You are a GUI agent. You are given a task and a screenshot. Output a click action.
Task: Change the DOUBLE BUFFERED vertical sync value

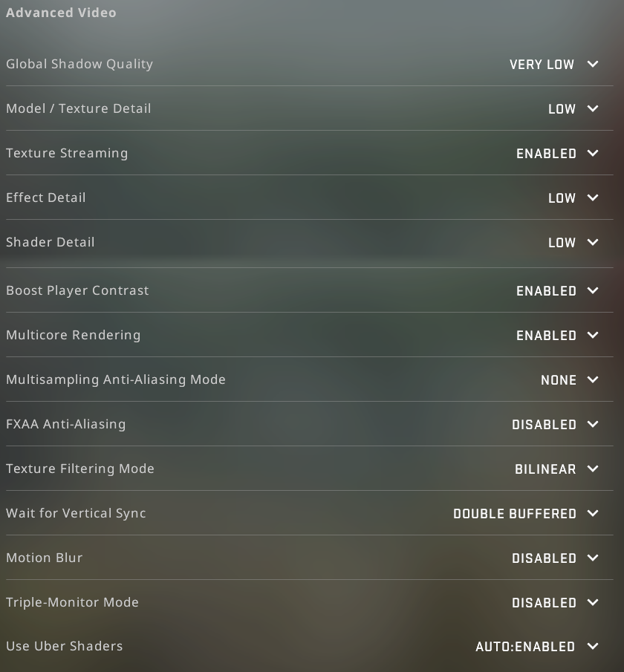[515, 514]
